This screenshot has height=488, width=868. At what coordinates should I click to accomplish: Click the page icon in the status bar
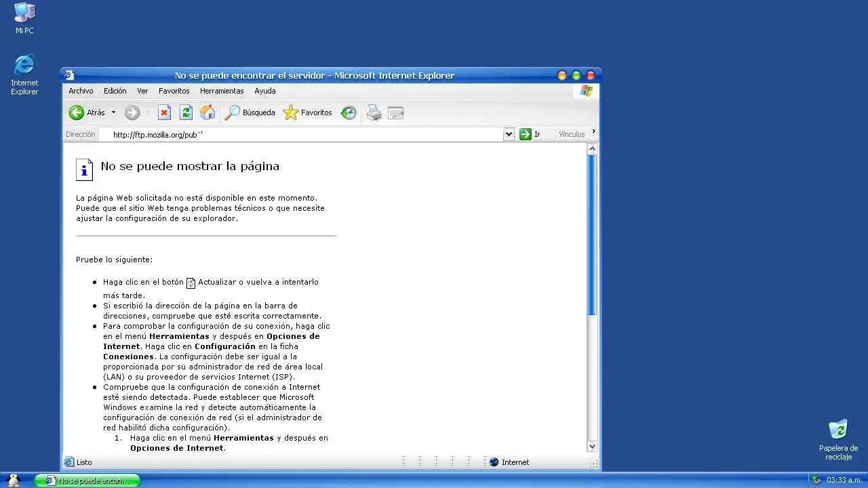(x=68, y=462)
